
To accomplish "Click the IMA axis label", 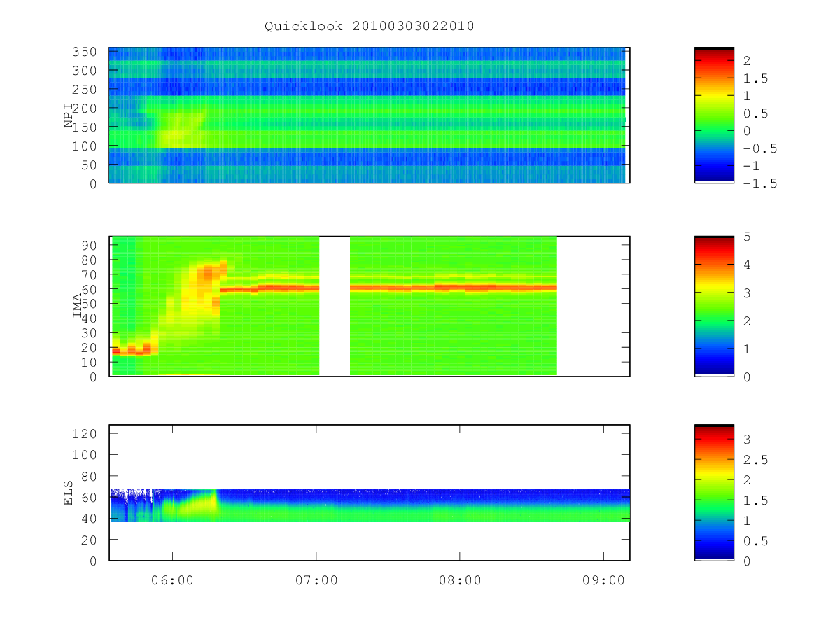I will (x=78, y=306).
